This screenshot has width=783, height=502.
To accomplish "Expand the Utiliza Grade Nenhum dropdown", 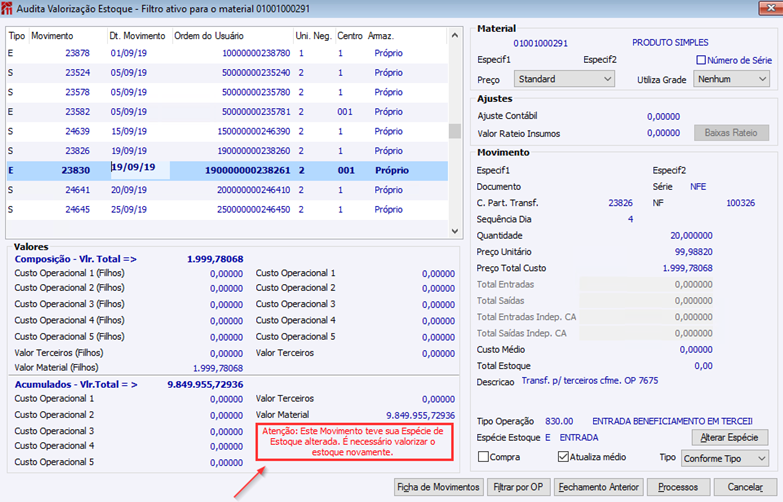I will tap(731, 79).
